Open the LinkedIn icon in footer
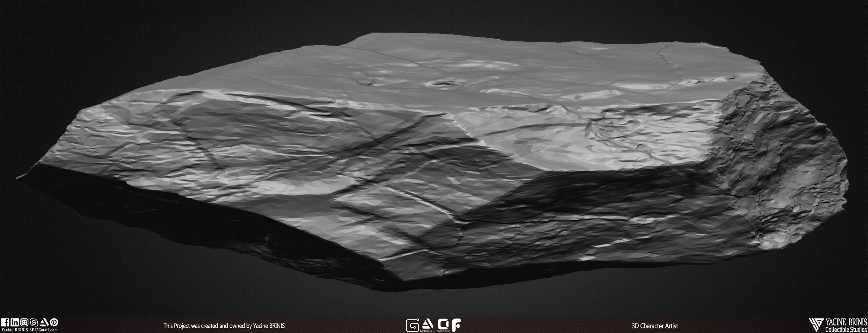This screenshot has height=333, width=868. (x=15, y=323)
